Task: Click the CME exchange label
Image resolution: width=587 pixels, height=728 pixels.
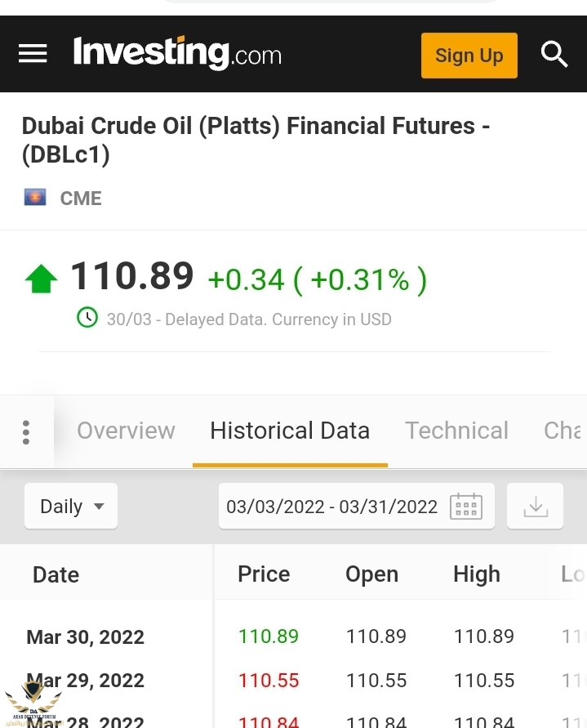Action: pyautogui.click(x=81, y=199)
